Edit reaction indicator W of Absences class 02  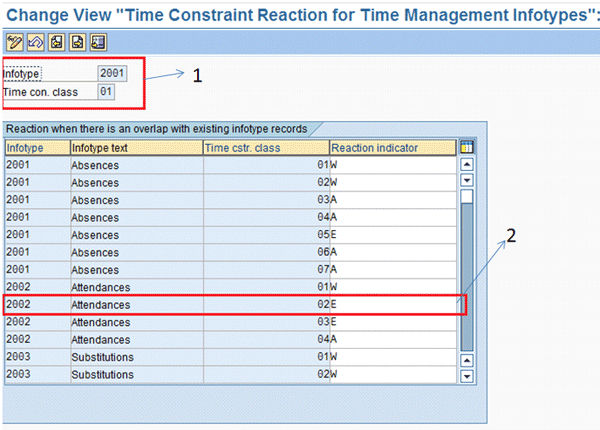point(393,182)
